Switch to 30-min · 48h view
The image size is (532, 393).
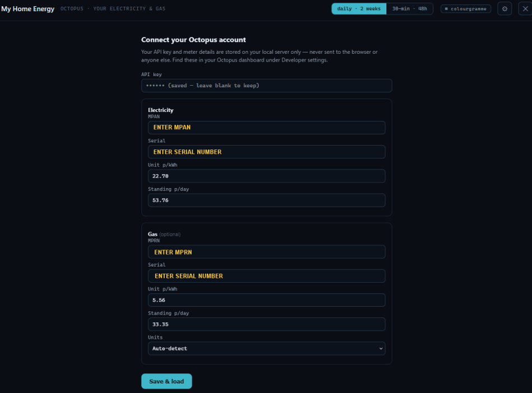point(409,9)
